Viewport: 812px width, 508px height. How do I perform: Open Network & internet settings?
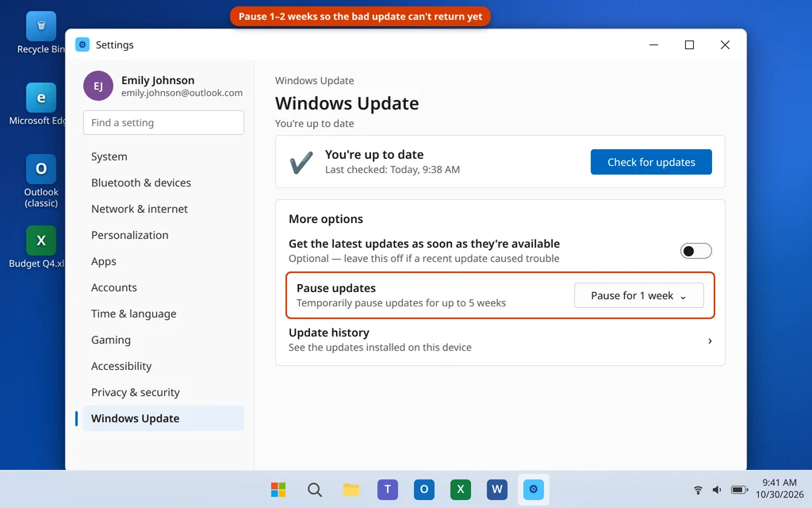click(x=163, y=209)
